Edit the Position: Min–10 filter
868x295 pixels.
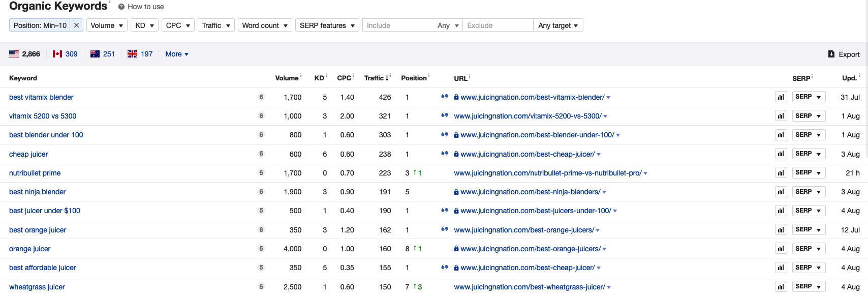(40, 25)
